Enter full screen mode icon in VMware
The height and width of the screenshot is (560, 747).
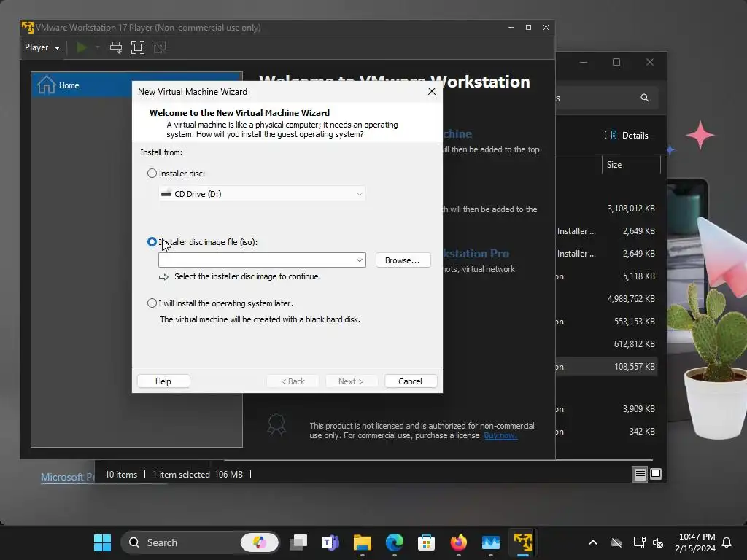pos(138,47)
